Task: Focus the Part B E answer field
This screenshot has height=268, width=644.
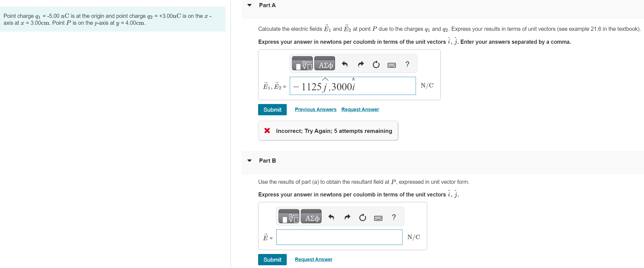Action: point(339,237)
